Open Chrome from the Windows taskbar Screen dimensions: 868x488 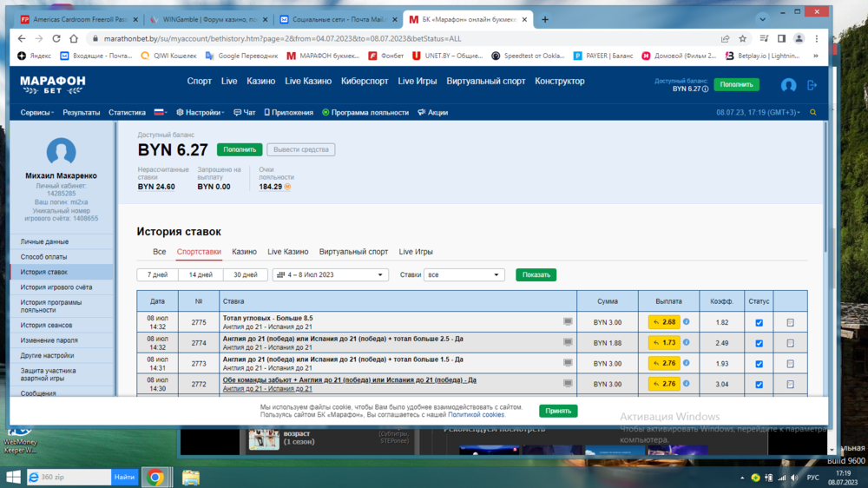[155, 477]
